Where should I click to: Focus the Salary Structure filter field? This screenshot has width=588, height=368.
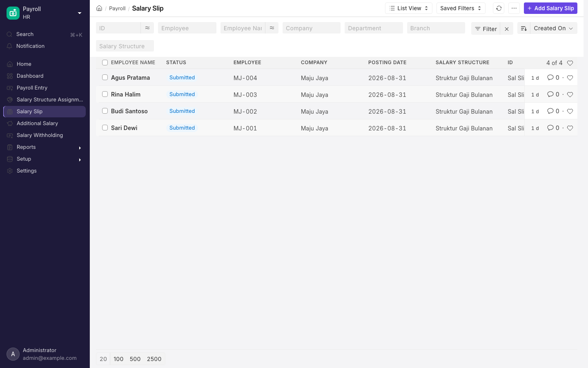[x=125, y=46]
